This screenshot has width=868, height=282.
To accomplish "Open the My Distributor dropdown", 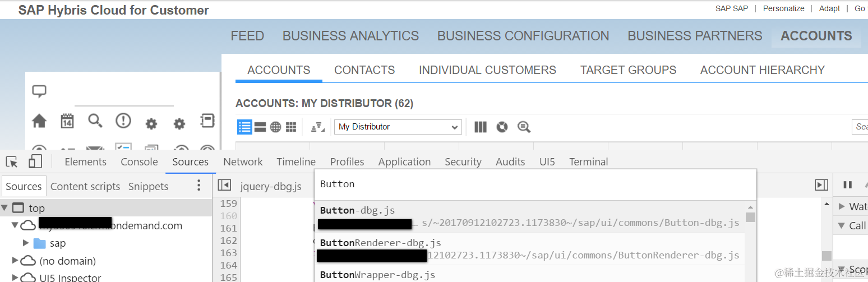I will [x=399, y=127].
